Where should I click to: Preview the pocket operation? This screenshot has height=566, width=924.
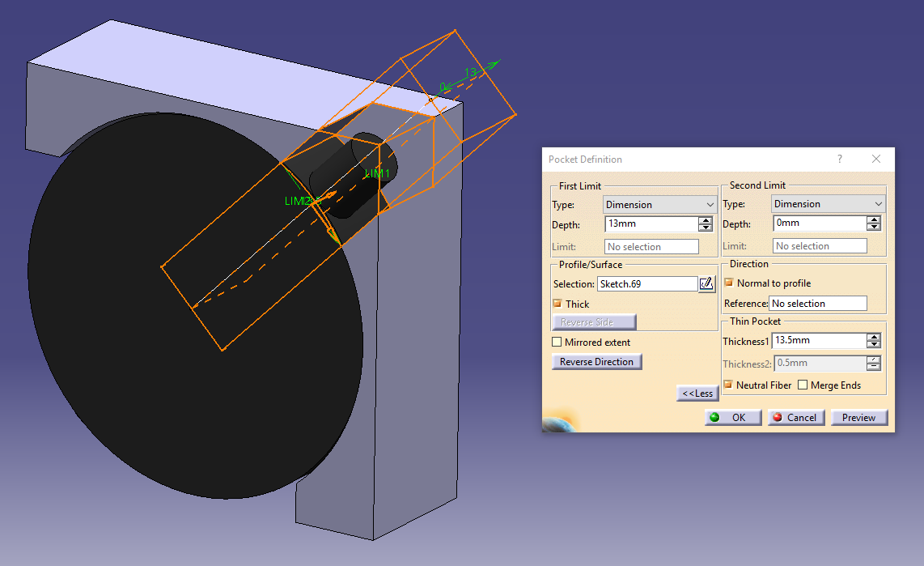click(x=858, y=417)
